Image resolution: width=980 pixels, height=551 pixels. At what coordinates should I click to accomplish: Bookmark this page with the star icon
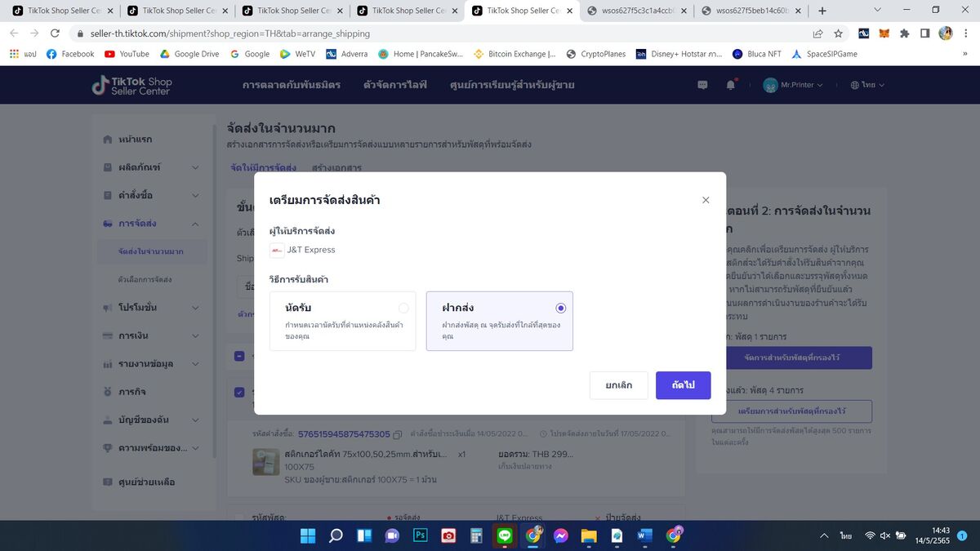click(x=838, y=33)
